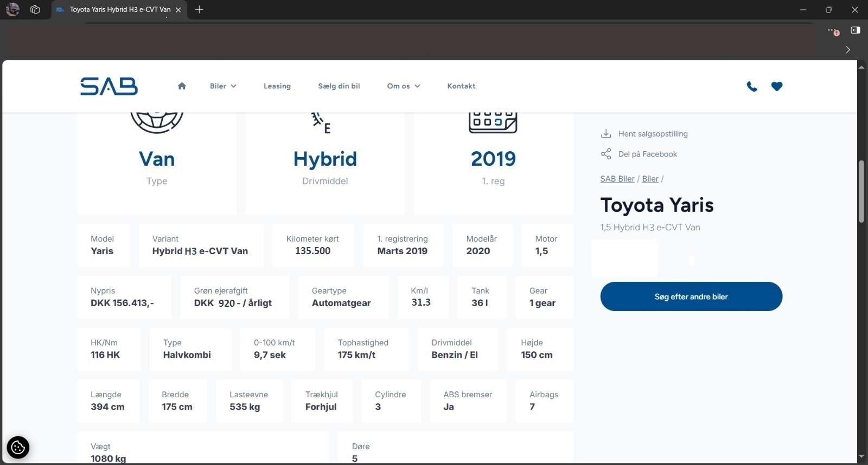
Task: Click the SAB logo
Action: tap(109, 86)
